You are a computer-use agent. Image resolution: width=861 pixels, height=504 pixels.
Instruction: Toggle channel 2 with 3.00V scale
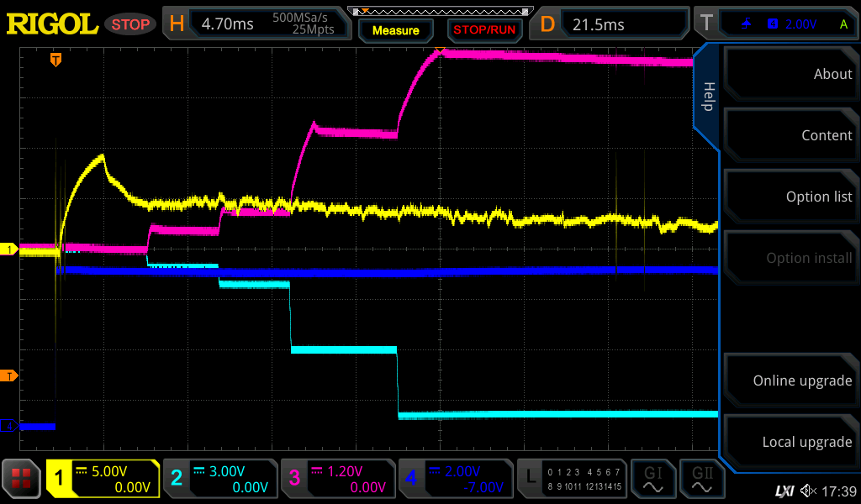tap(220, 479)
